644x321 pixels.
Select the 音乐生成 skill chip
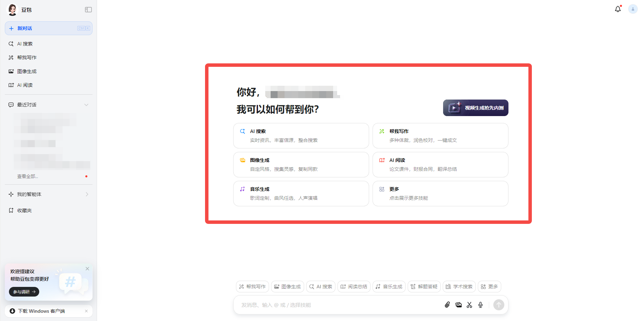click(389, 287)
